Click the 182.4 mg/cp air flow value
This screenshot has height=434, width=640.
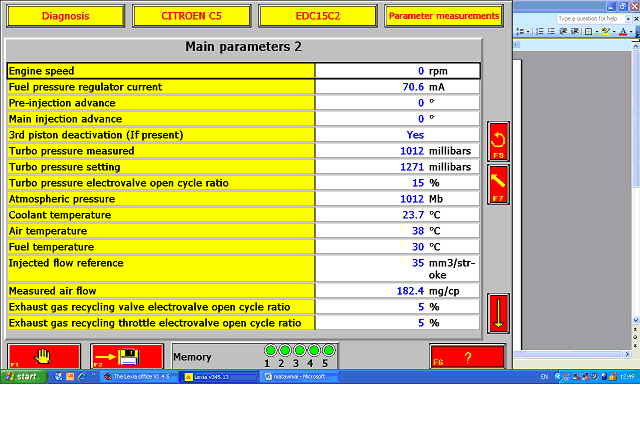(398, 291)
